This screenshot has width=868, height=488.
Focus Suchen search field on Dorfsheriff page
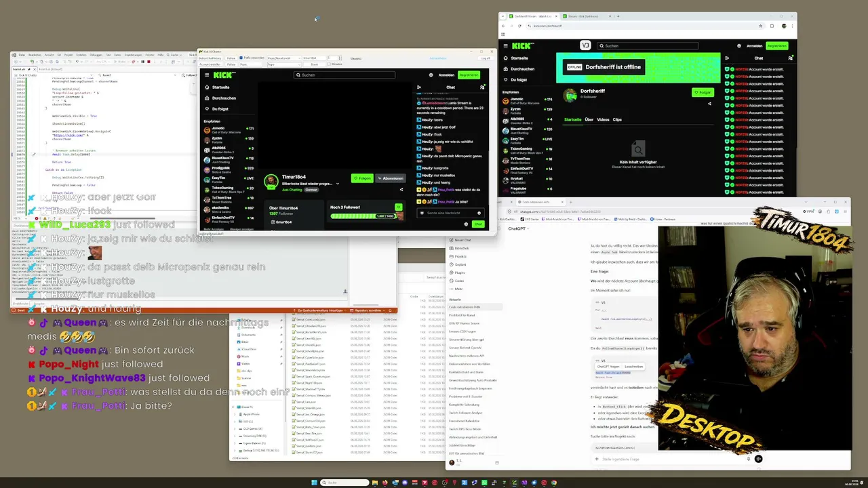(647, 46)
